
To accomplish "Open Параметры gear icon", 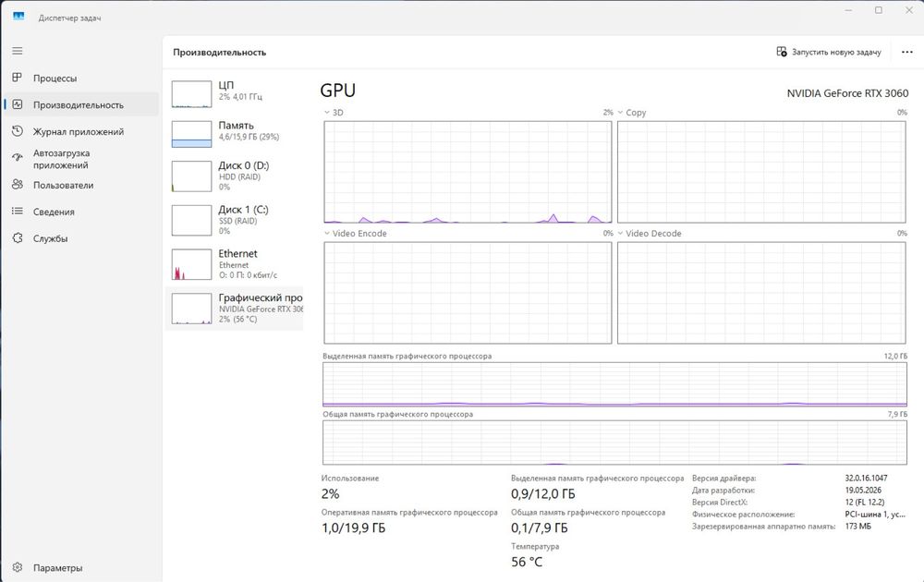I will (x=17, y=567).
